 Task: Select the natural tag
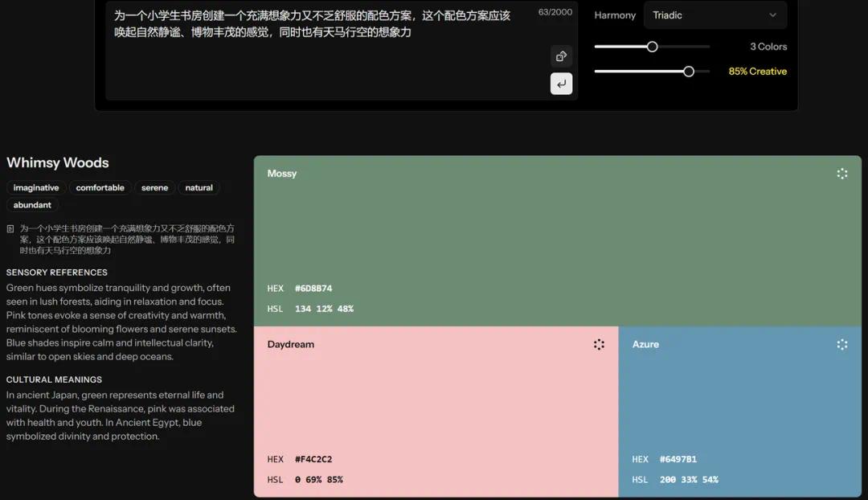198,187
